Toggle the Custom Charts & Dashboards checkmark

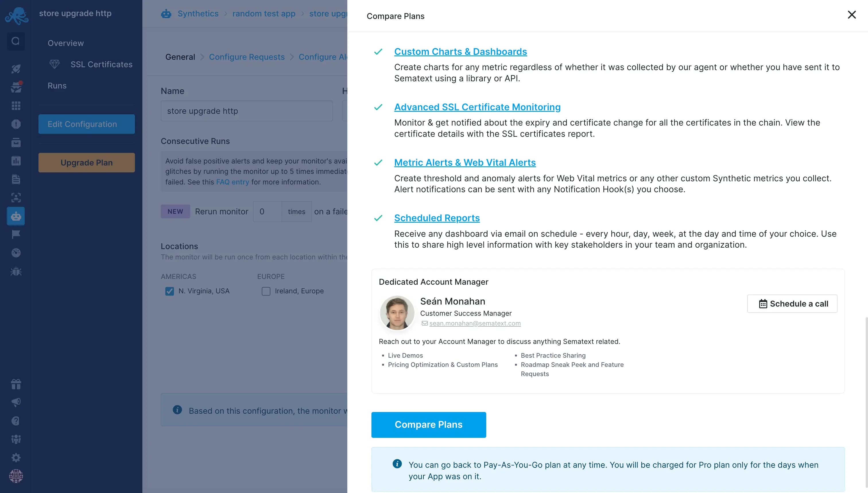point(379,52)
